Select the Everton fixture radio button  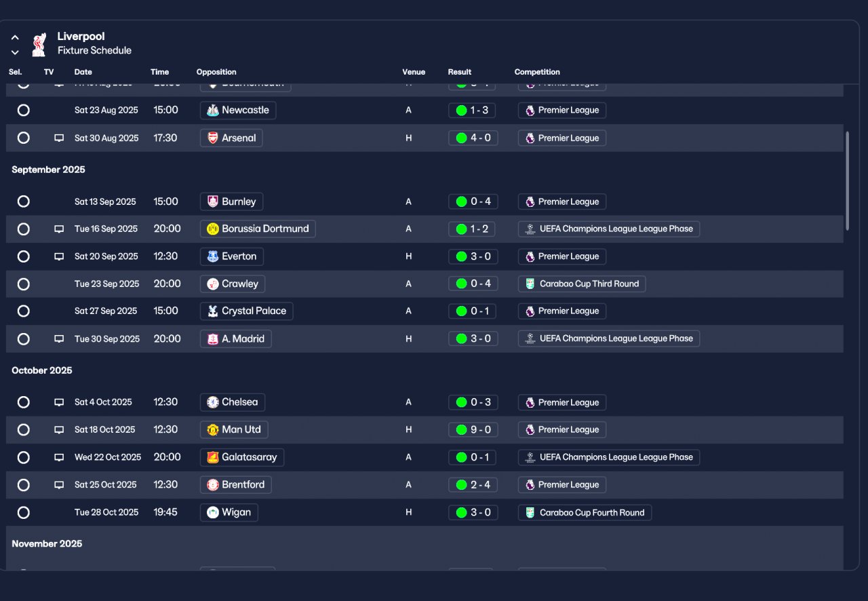click(x=24, y=256)
